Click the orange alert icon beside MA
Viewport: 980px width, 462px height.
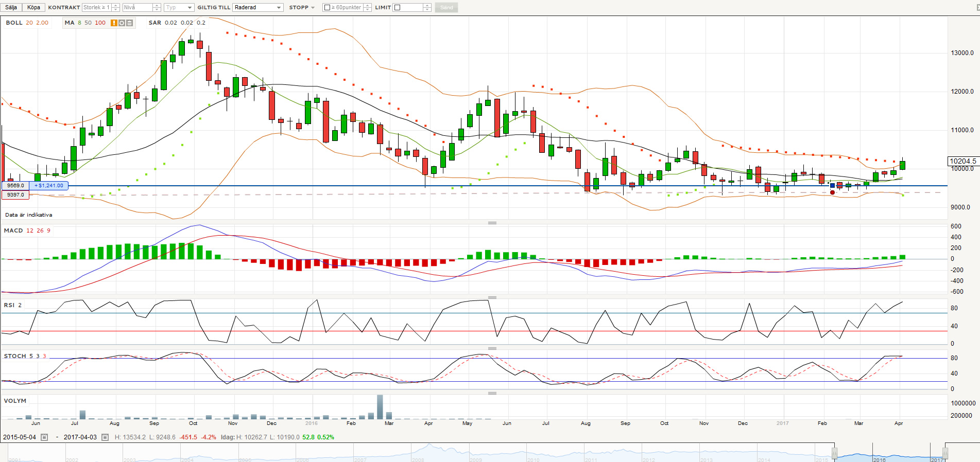click(114, 23)
